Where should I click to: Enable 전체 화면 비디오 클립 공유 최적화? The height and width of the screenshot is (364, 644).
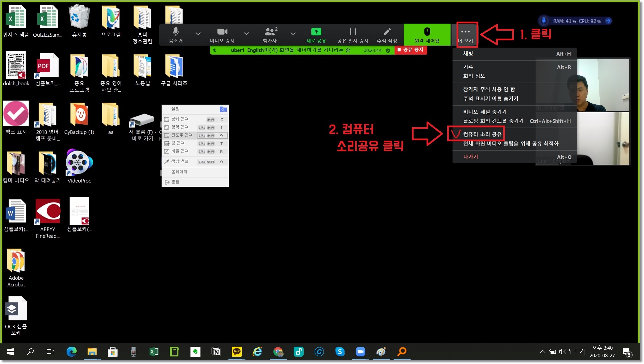[x=511, y=144]
